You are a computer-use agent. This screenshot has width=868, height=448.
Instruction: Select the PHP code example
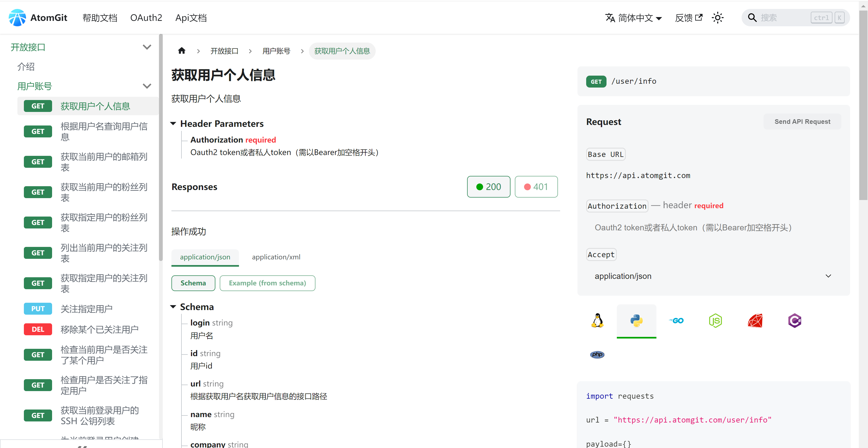pyautogui.click(x=597, y=354)
